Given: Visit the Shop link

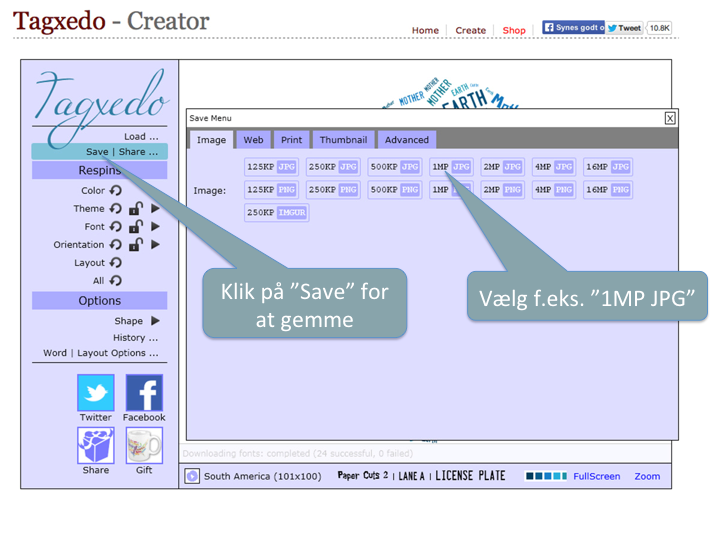Looking at the screenshot, I should click(514, 30).
